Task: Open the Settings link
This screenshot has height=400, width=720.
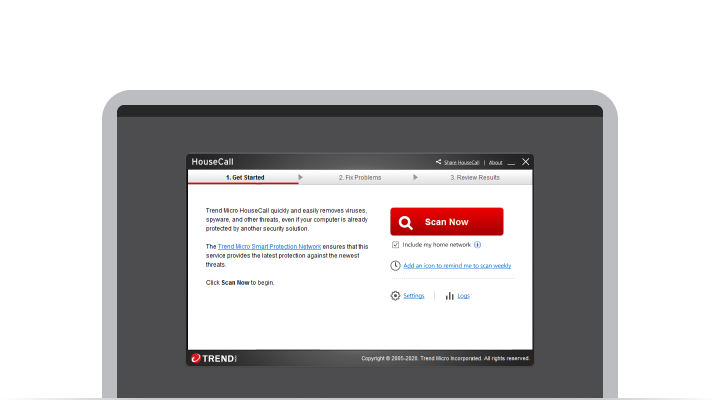Action: tap(414, 296)
